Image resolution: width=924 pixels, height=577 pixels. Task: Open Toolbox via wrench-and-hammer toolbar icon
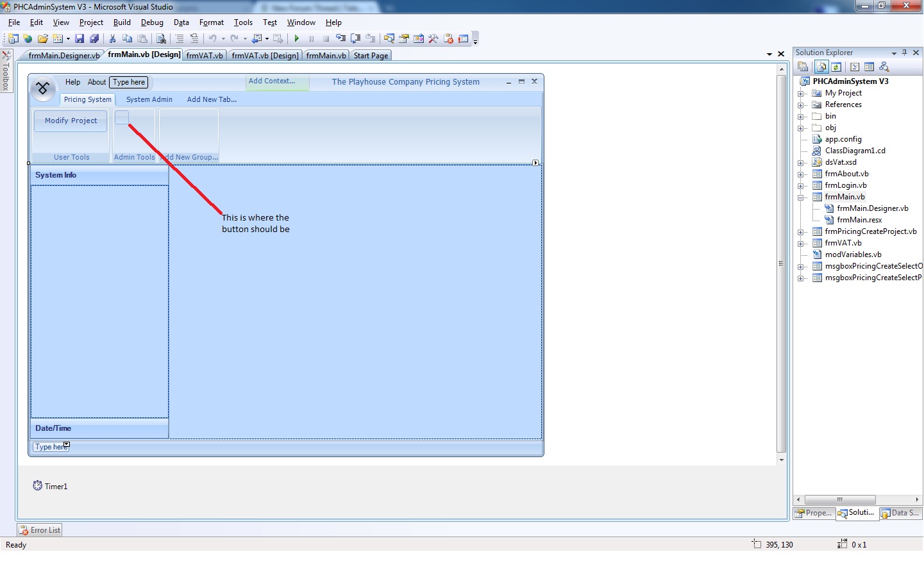click(x=433, y=38)
